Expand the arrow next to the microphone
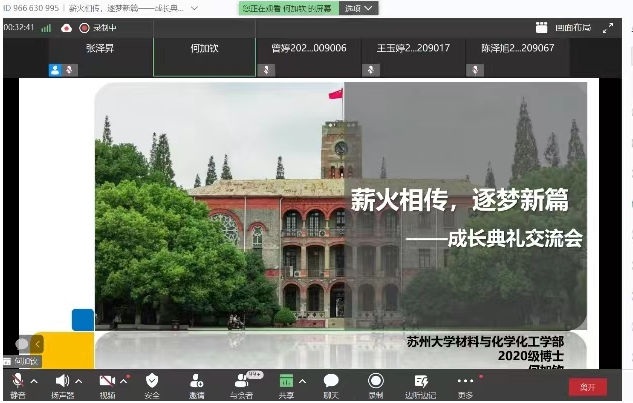This screenshot has width=633, height=403. (34, 381)
